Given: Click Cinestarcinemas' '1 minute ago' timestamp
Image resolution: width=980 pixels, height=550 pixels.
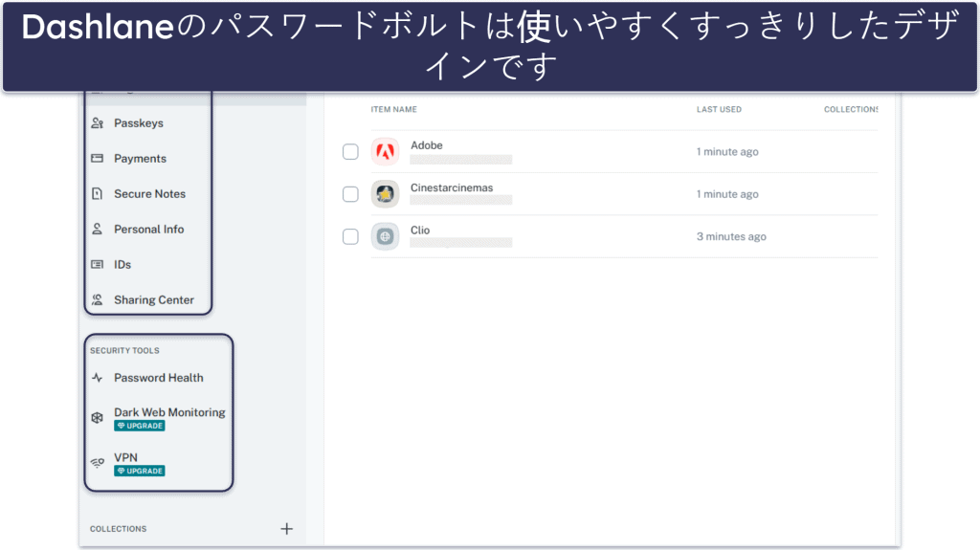Looking at the screenshot, I should pyautogui.click(x=727, y=194).
